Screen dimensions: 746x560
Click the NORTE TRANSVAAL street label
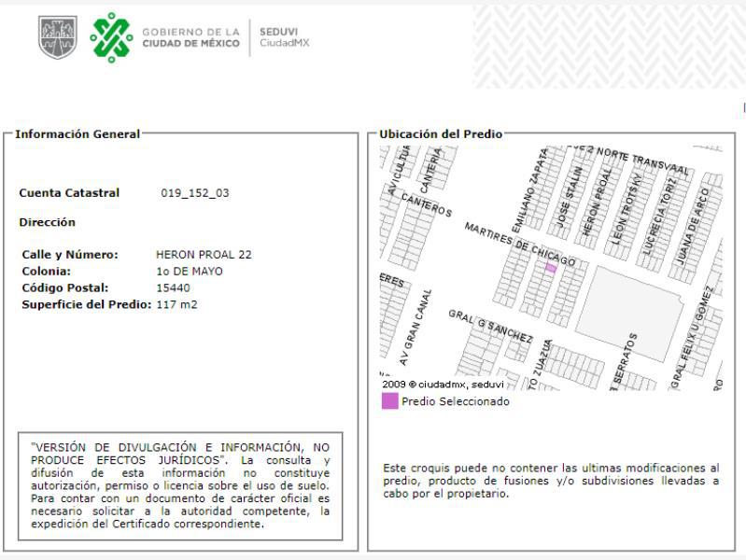point(642,160)
